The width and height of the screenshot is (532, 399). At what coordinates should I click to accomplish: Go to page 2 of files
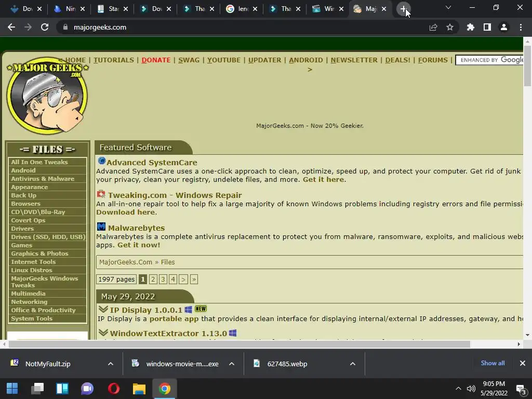153,279
